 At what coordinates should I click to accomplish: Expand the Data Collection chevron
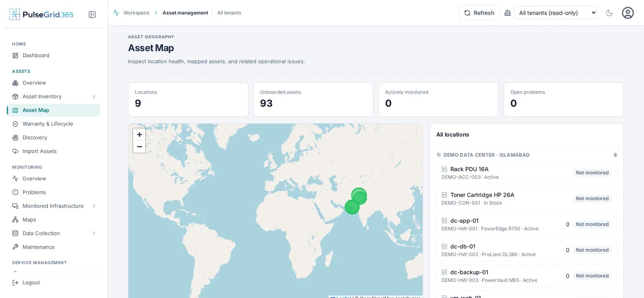tap(94, 234)
